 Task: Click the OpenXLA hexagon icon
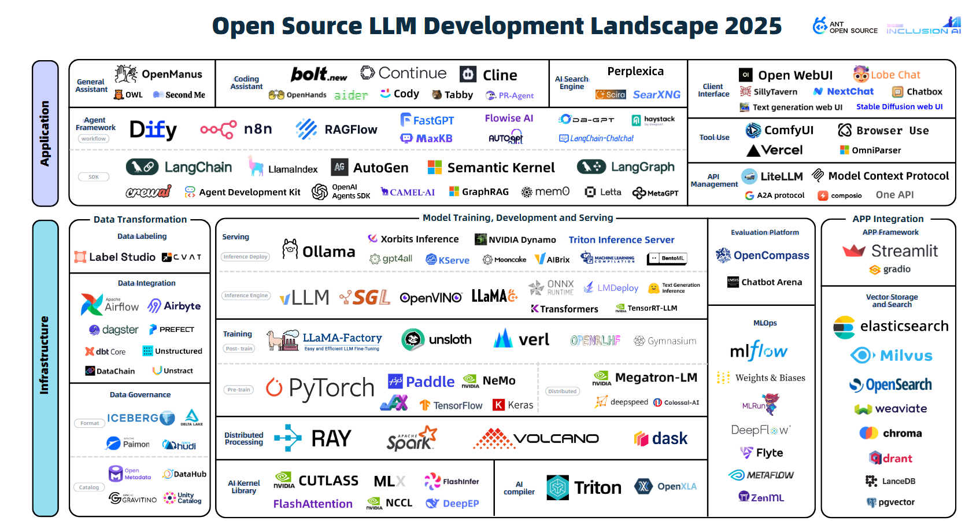644,486
